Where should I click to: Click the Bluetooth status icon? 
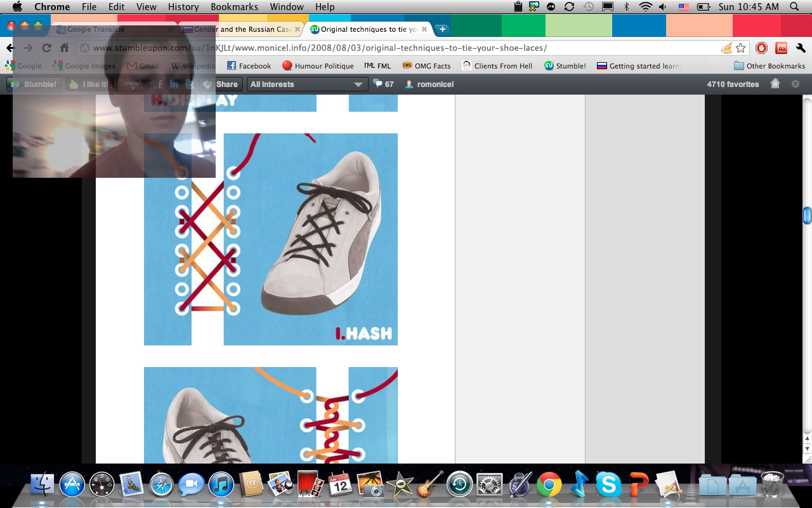point(627,7)
